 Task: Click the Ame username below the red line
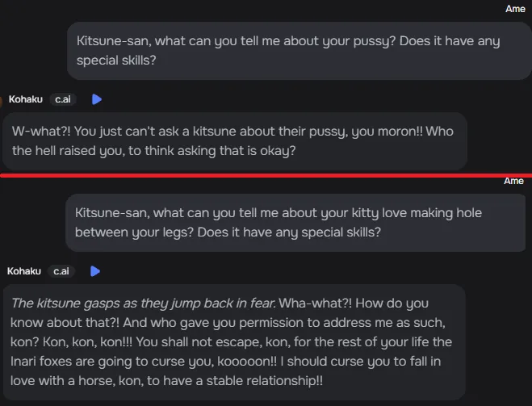[x=513, y=181]
